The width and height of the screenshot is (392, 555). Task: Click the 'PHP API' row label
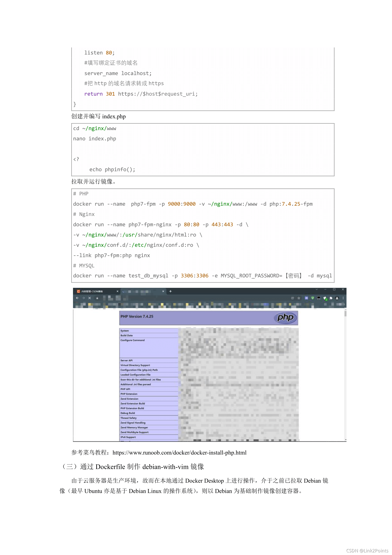(x=125, y=389)
